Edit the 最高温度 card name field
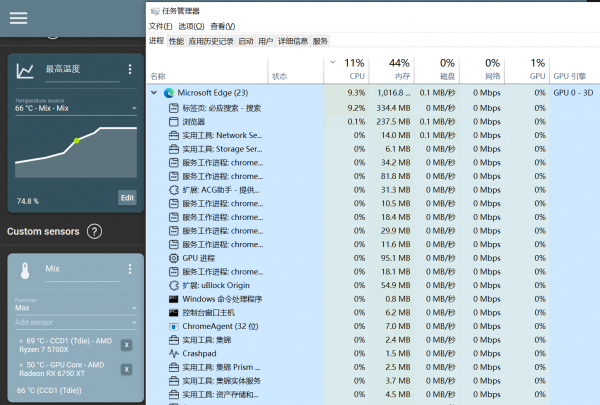This screenshot has width=600, height=405. pyautogui.click(x=82, y=70)
